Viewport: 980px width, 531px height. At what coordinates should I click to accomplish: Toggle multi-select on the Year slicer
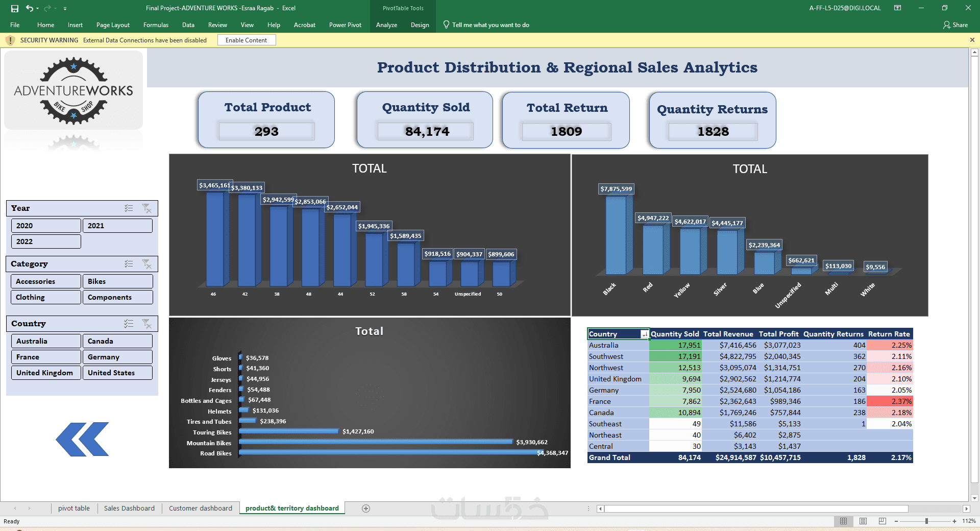tap(129, 208)
